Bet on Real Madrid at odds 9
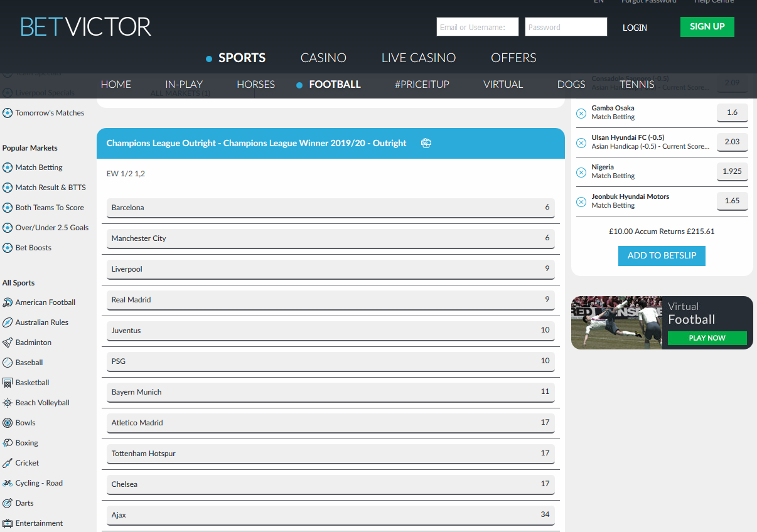The width and height of the screenshot is (757, 532). coord(331,300)
